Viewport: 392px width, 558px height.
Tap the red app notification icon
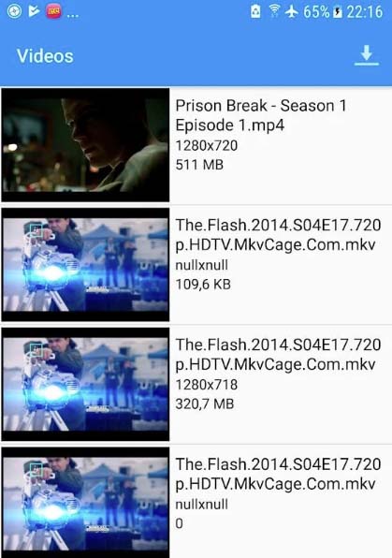tap(53, 12)
